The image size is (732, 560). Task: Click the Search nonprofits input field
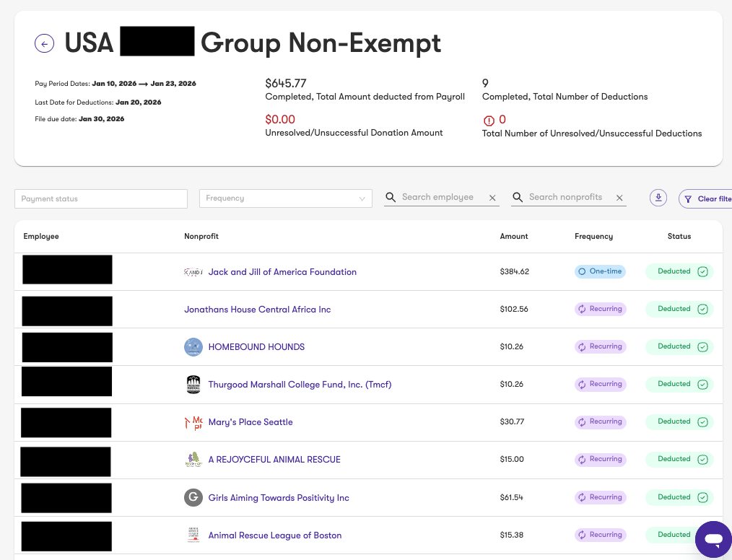[x=565, y=197]
